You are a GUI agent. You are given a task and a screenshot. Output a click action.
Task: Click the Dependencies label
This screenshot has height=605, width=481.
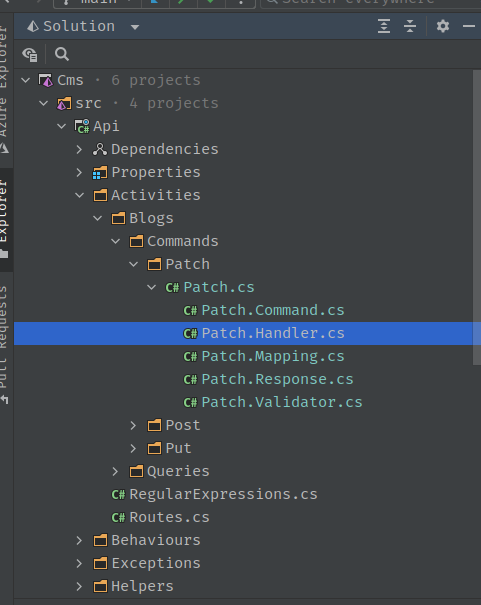165,149
